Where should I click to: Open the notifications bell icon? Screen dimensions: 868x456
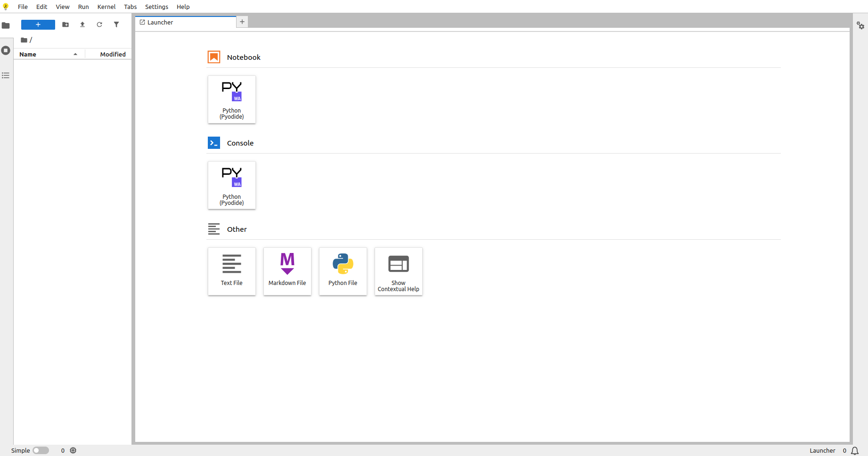point(855,451)
